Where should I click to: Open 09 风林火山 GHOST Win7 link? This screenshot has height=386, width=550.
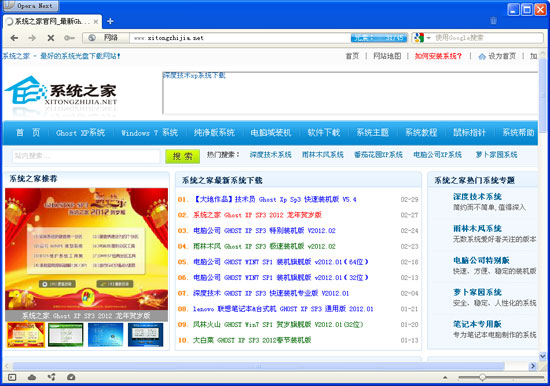click(x=278, y=325)
